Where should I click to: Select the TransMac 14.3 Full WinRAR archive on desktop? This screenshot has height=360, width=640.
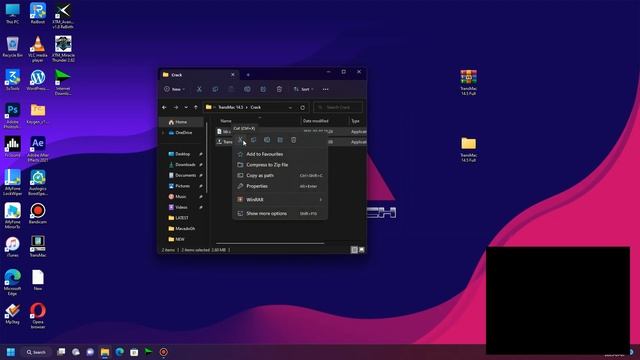469,82
